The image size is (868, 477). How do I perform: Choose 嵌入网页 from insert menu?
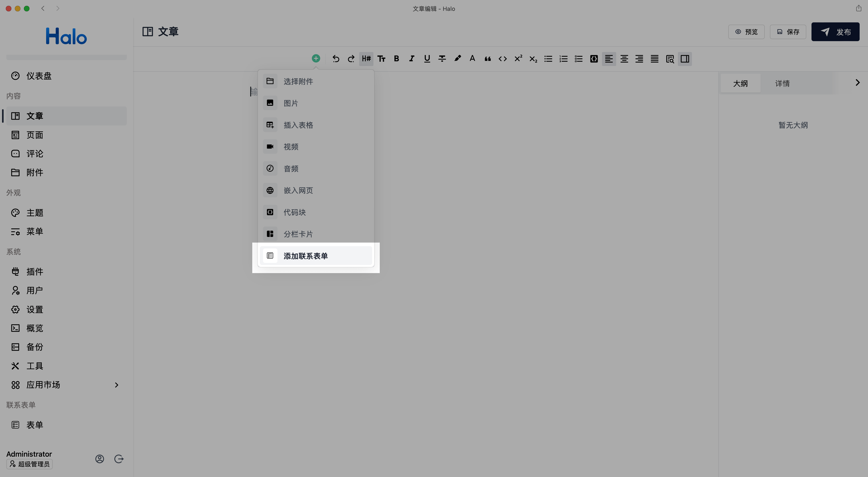[316, 190]
